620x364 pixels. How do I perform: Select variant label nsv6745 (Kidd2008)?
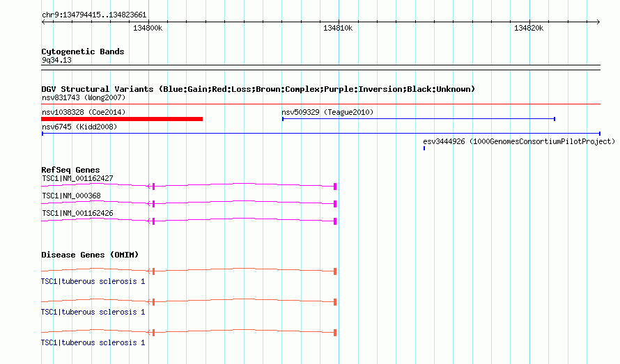(79, 127)
